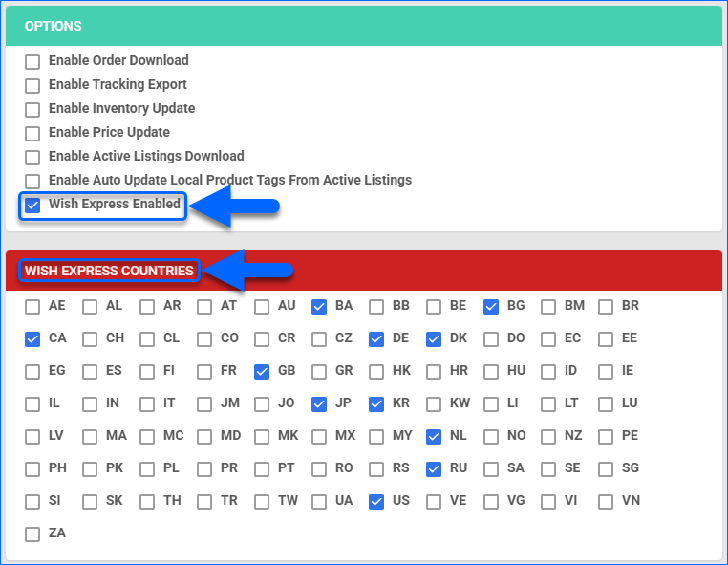The height and width of the screenshot is (565, 728).
Task: Click the Options panel header
Action: tap(54, 26)
